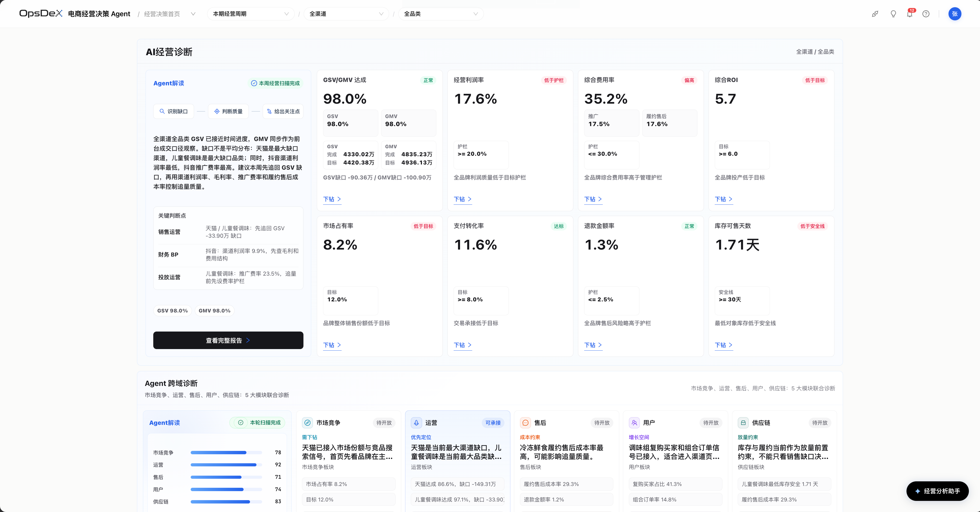Select the 投放运营 key judgment row
The image size is (980, 512).
pyautogui.click(x=228, y=277)
